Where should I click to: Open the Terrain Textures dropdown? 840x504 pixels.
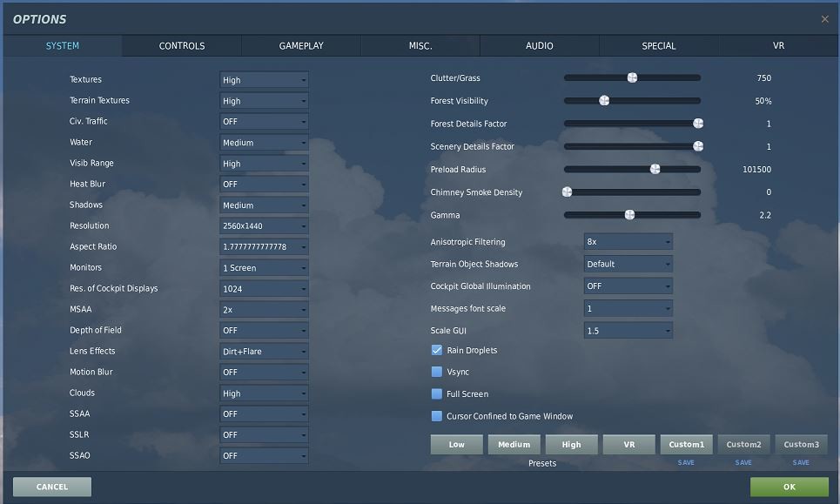264,101
